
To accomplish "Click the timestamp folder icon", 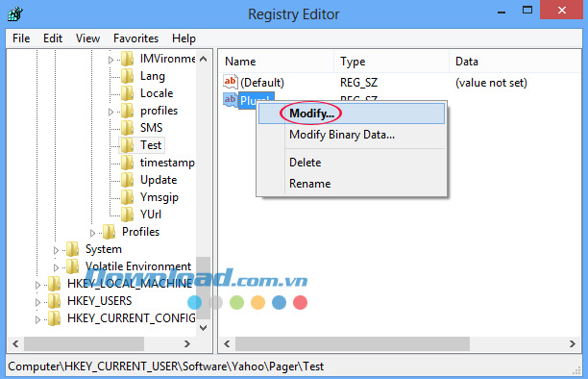I will [x=128, y=163].
